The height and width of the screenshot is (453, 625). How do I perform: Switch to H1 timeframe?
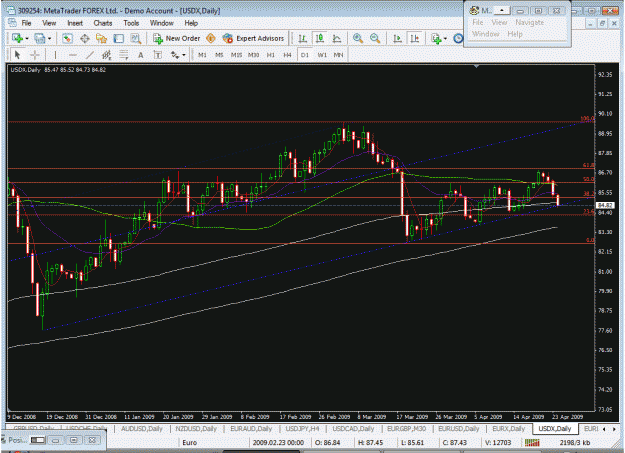(271, 55)
